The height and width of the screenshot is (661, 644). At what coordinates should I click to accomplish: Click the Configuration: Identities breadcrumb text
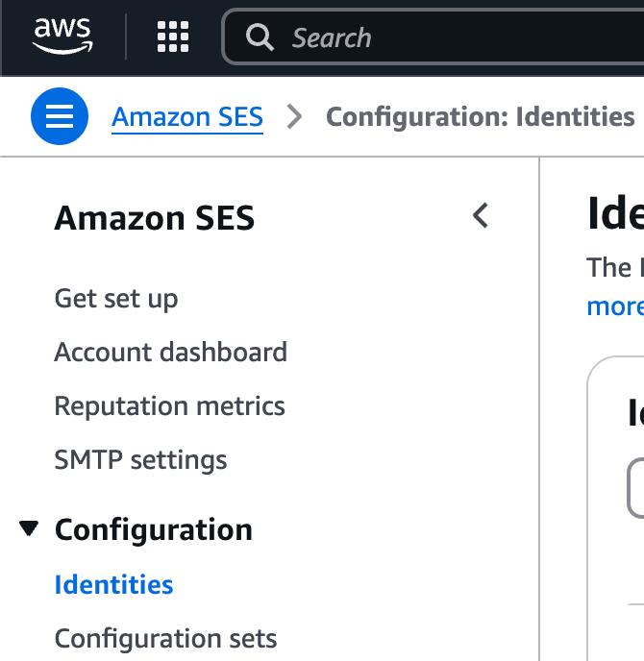point(480,117)
